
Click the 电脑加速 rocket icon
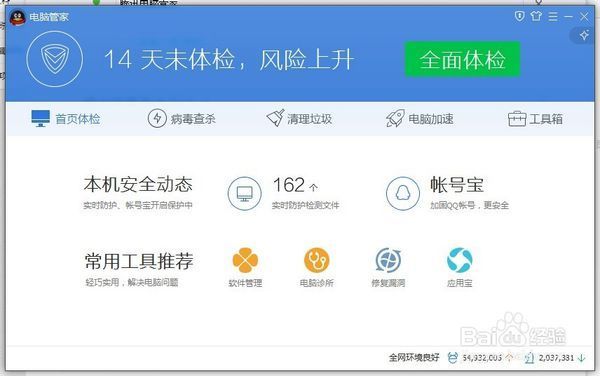[x=395, y=118]
